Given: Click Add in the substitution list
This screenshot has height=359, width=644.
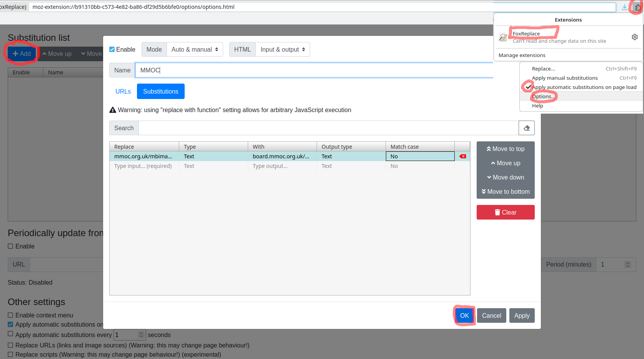Looking at the screenshot, I should [x=22, y=54].
